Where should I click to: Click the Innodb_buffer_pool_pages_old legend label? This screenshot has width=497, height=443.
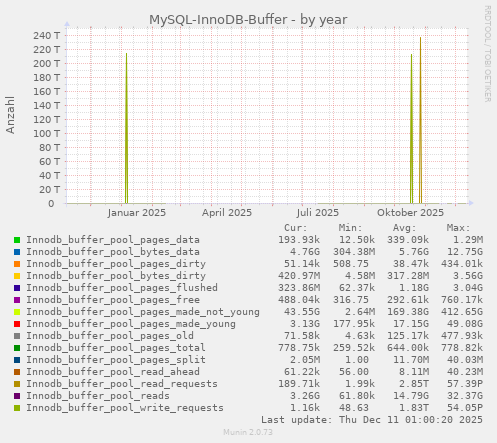click(x=110, y=336)
